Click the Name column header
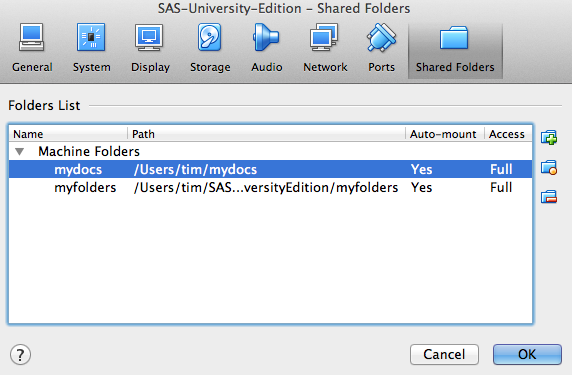The width and height of the screenshot is (572, 375). pos(68,134)
